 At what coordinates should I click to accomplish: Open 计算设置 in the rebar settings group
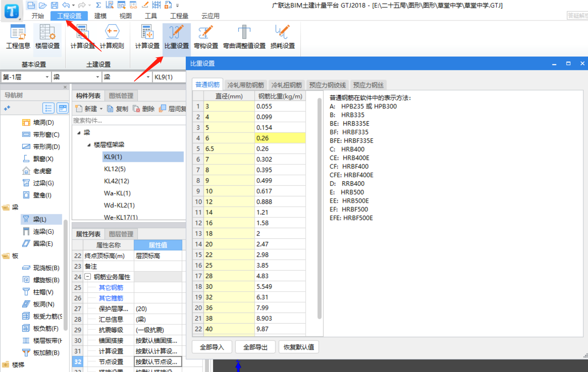click(x=147, y=37)
